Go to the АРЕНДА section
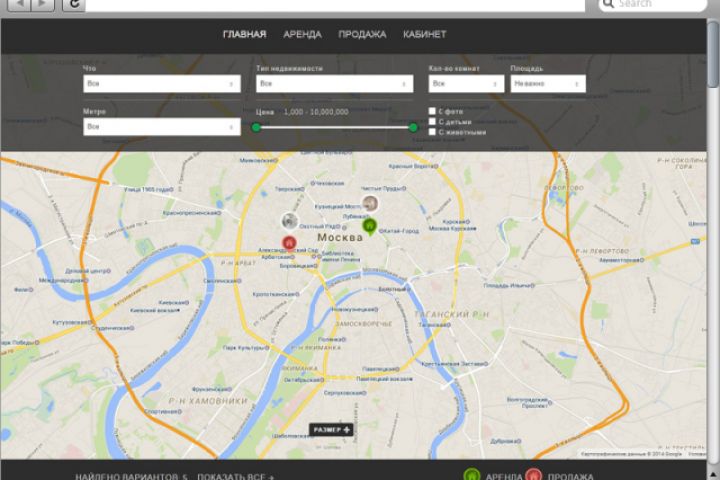Image resolution: width=720 pixels, height=480 pixels. coord(302,34)
